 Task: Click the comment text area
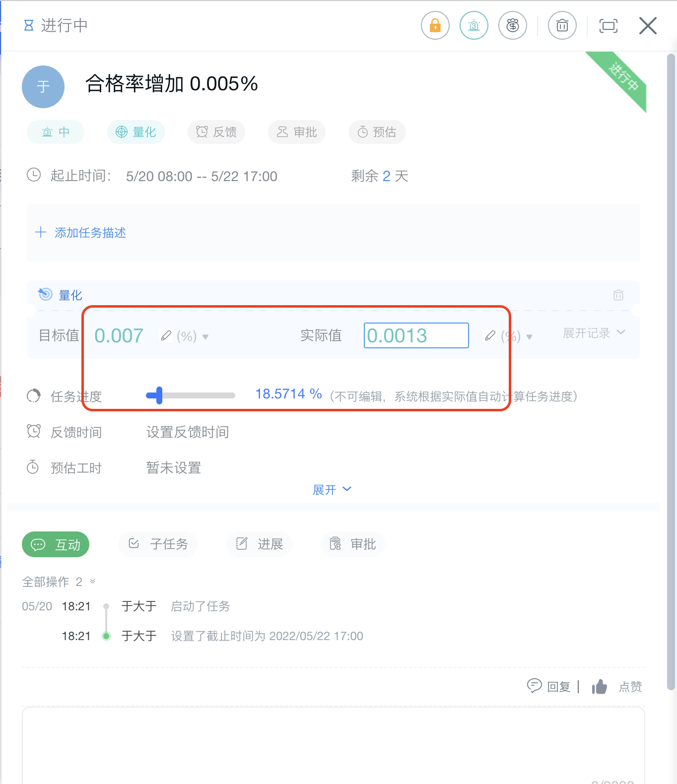[334, 745]
